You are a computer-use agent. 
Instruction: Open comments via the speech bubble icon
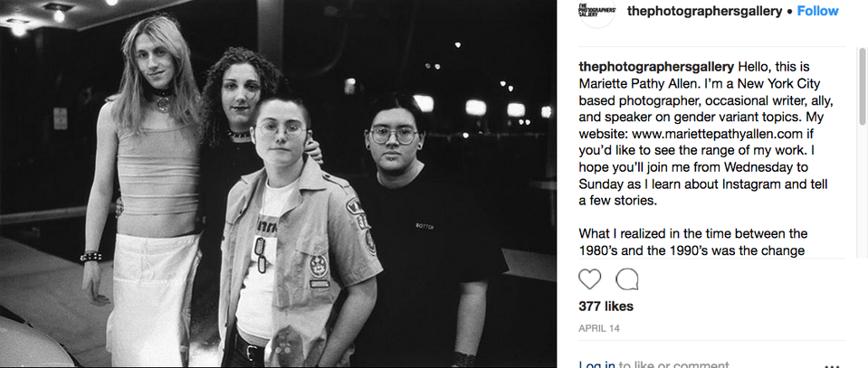[626, 279]
